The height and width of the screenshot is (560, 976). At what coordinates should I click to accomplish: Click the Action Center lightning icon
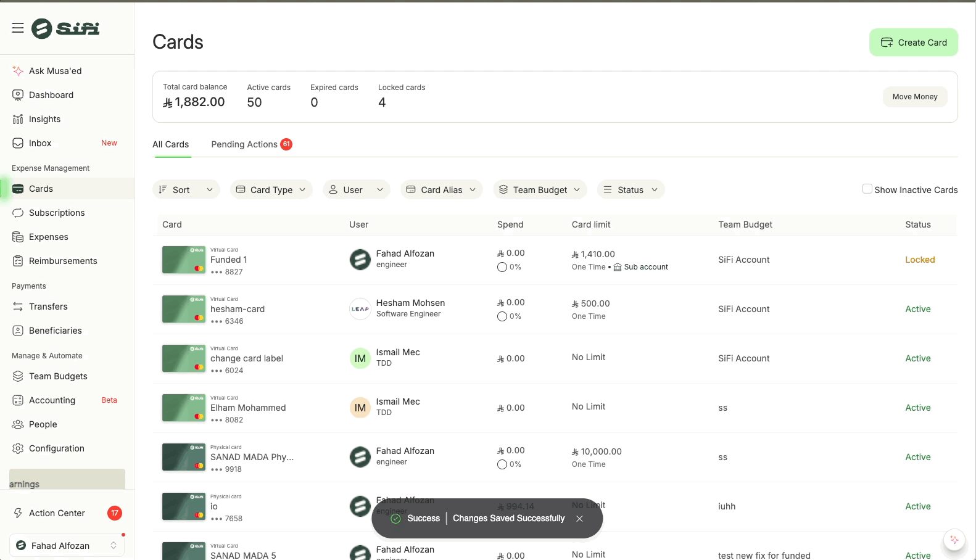point(18,513)
